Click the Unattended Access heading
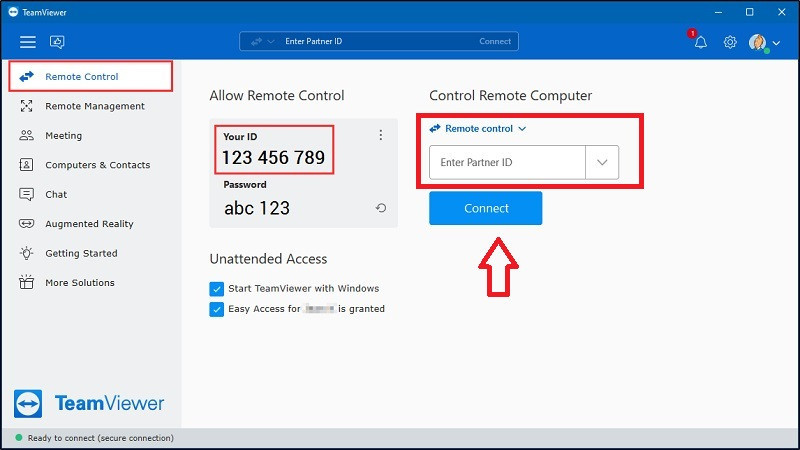Screen dimensions: 800x450 [x=268, y=259]
